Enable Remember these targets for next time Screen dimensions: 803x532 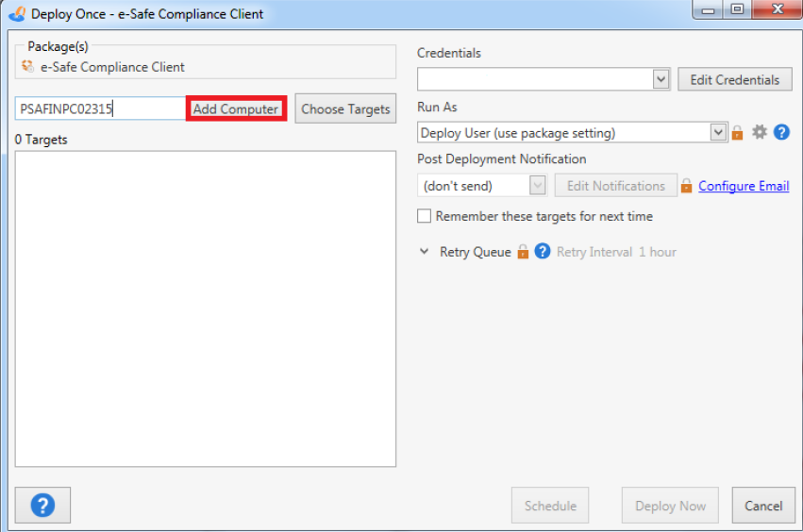425,216
